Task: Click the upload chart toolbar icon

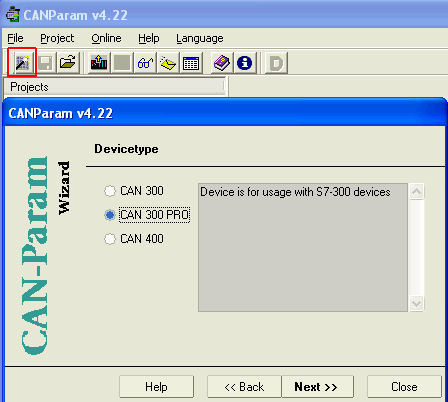Action: tap(99, 63)
